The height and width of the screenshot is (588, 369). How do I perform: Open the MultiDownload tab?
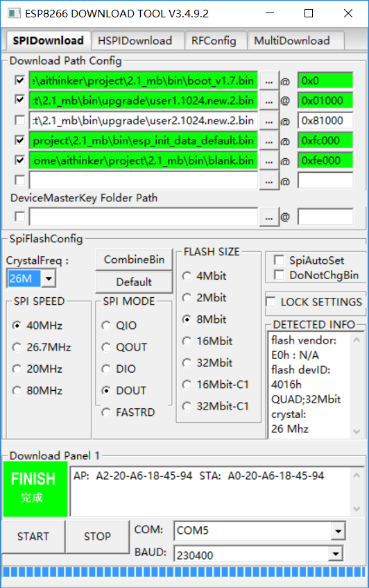pyautogui.click(x=292, y=40)
